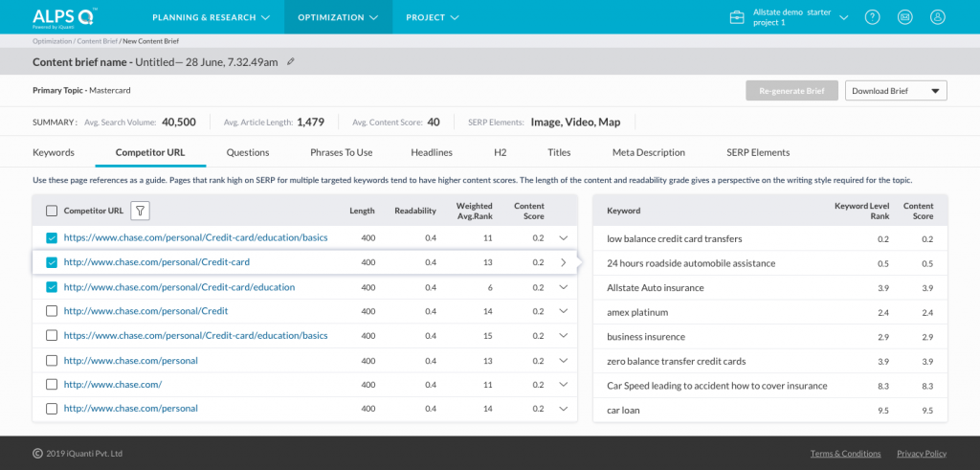Open the Optimization menu
Image resolution: width=980 pixels, height=470 pixels.
338,17
